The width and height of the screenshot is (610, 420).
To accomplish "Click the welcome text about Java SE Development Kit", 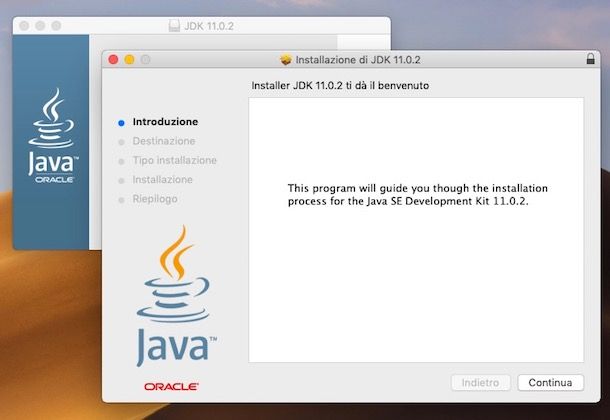I will pos(417,194).
